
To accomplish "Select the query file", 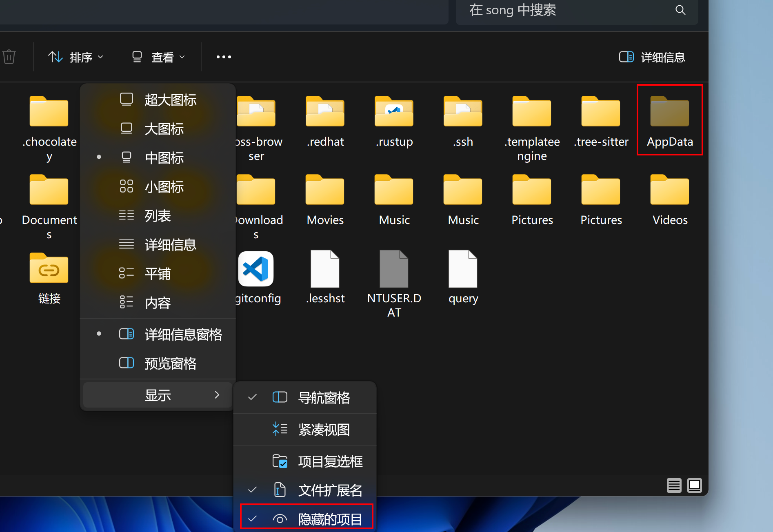I will (462, 269).
